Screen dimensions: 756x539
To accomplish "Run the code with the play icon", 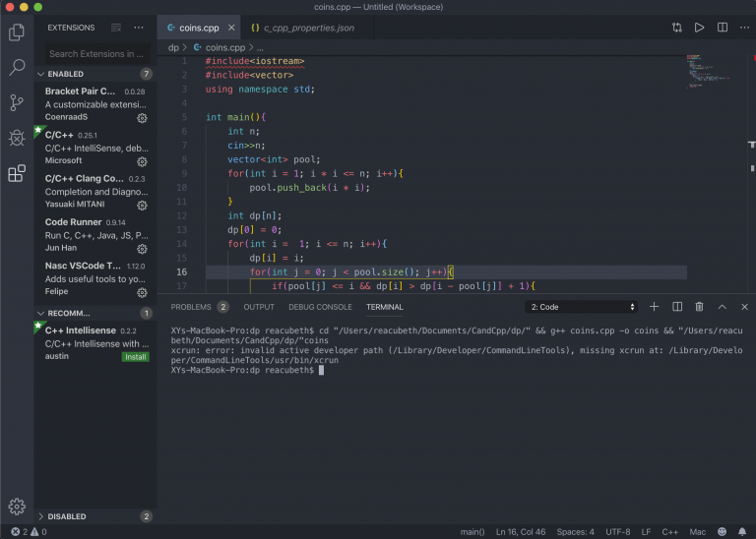I will click(x=700, y=28).
